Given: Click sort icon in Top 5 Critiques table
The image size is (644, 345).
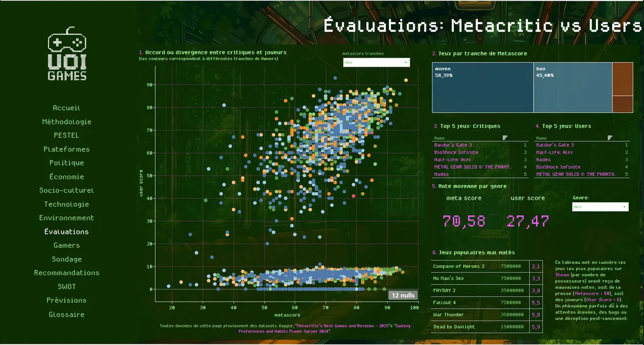Looking at the screenshot, I should click(505, 138).
